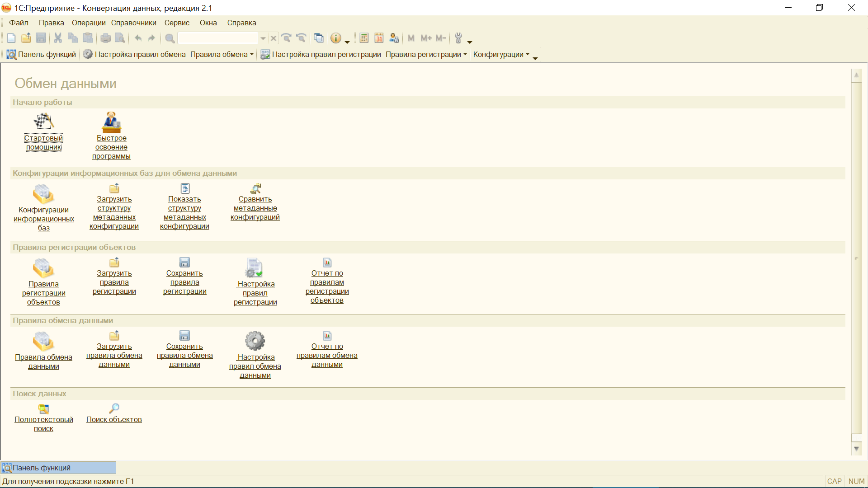This screenshot has height=488, width=868.
Task: Click Загрузить структуру метаданных конфигурации link
Action: click(x=114, y=212)
